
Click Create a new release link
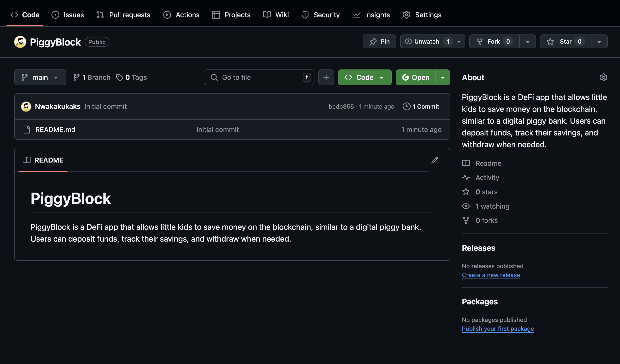click(x=491, y=275)
